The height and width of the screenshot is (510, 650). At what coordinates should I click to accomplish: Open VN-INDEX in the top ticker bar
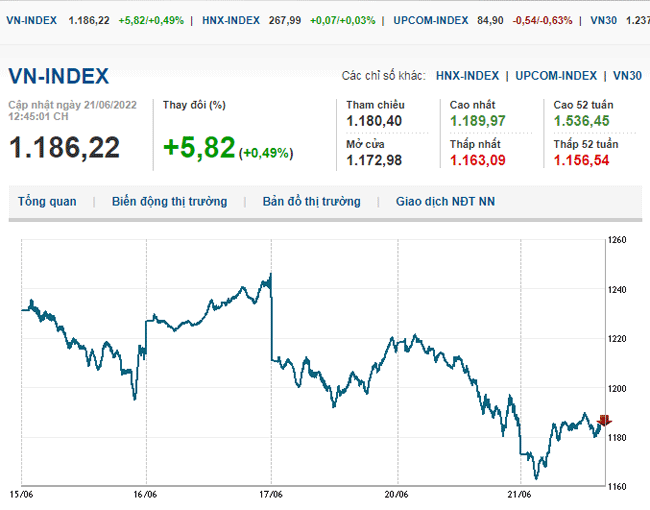point(30,20)
